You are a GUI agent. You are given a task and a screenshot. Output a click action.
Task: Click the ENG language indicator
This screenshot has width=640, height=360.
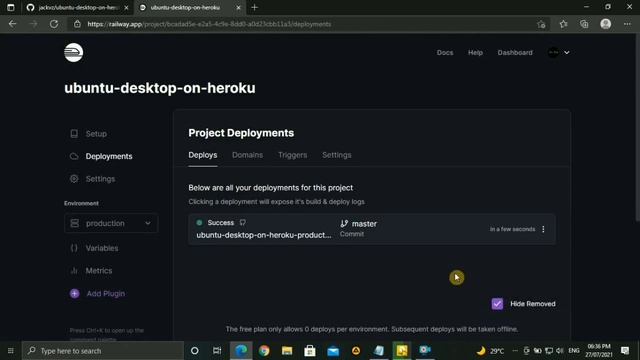574,351
